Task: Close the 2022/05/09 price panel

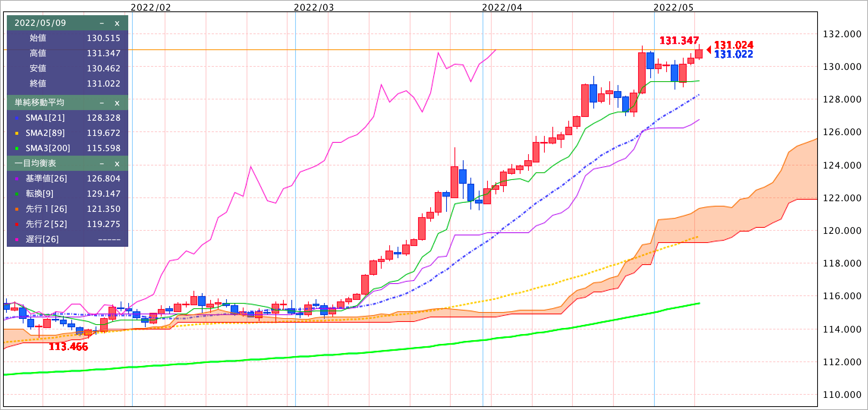Action: 117,23
